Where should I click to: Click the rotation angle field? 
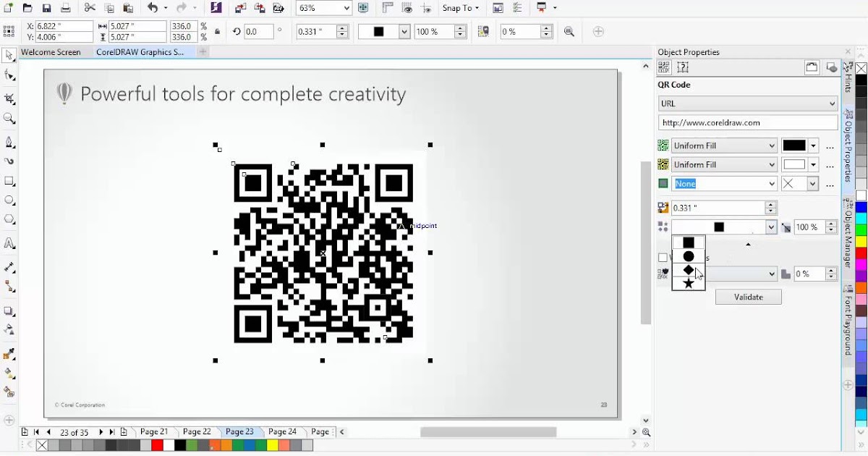pyautogui.click(x=260, y=32)
